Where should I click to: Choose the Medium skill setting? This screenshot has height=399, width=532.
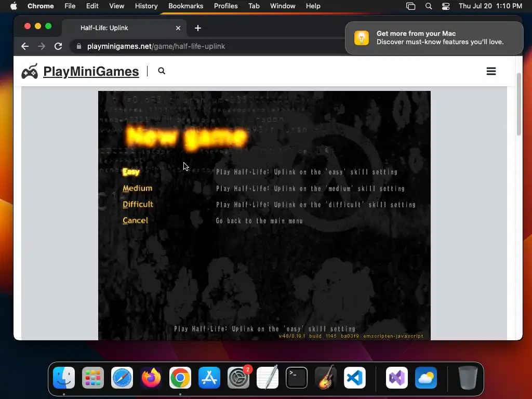137,188
